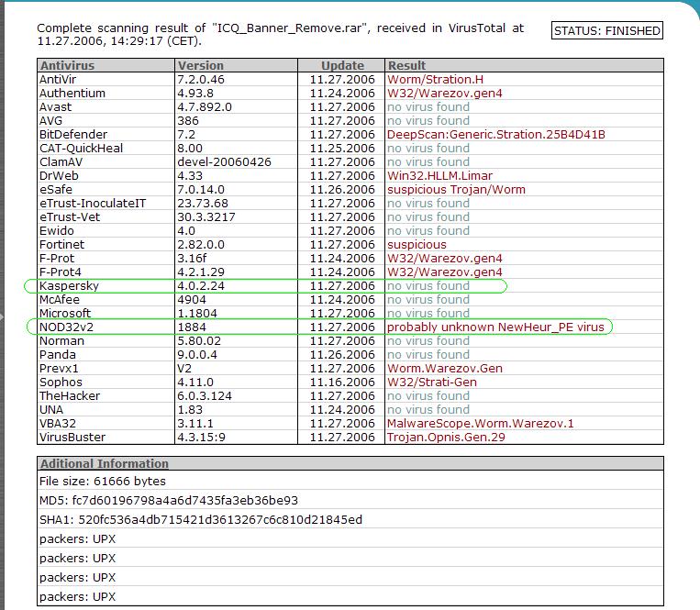Click the STATUS: FINISHED box

pyautogui.click(x=606, y=30)
